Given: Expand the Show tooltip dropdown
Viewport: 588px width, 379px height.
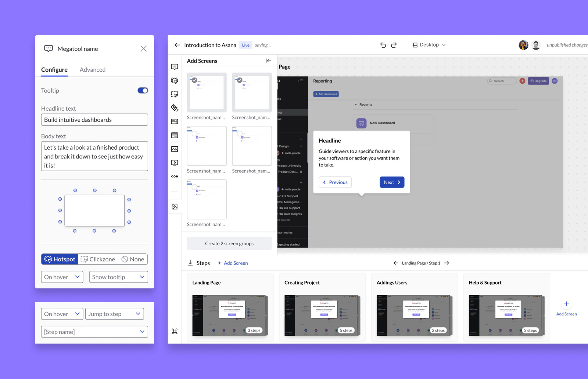Looking at the screenshot, I should click(118, 277).
